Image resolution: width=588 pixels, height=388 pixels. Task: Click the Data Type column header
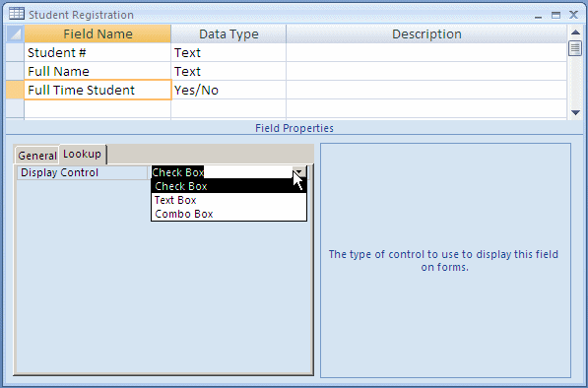[x=229, y=33]
